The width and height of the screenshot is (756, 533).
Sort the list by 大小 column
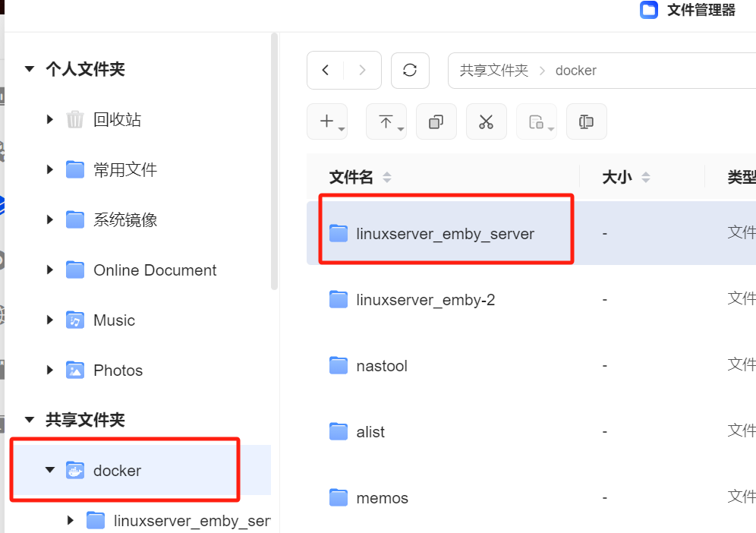coord(646,178)
